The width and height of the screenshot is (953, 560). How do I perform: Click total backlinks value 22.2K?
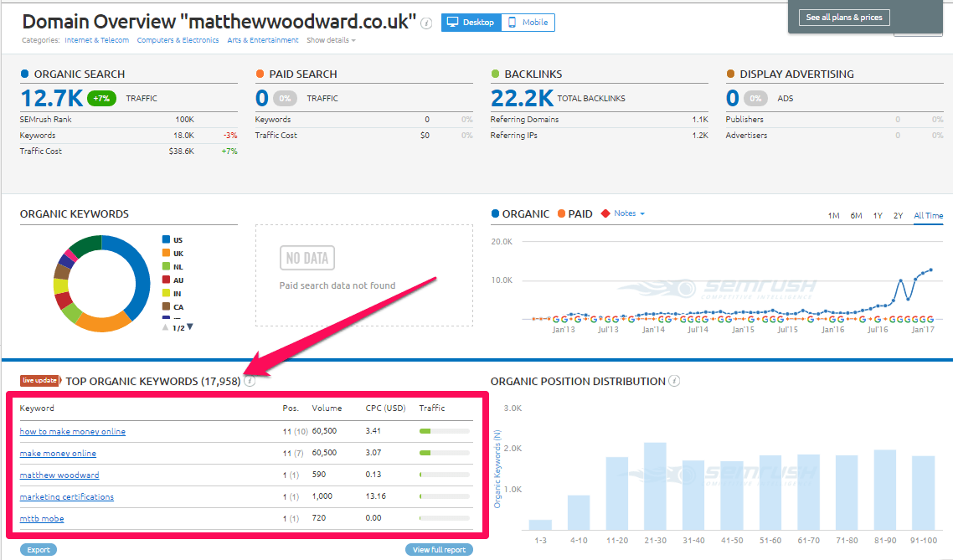point(522,98)
